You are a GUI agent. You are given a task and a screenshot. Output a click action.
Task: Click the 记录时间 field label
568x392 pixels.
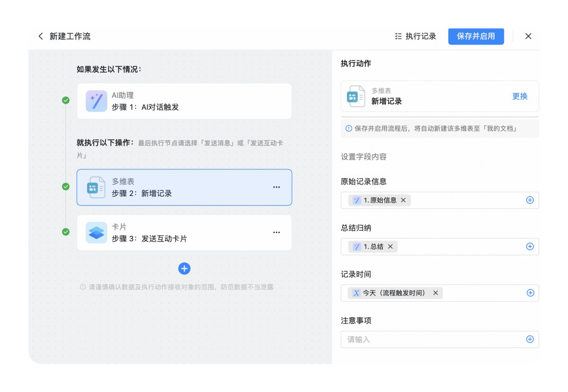[356, 274]
